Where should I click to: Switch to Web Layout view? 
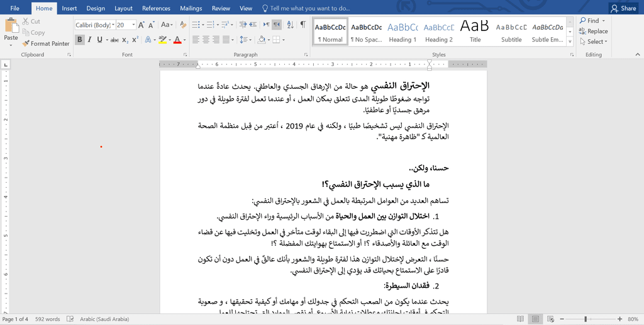[550, 319]
